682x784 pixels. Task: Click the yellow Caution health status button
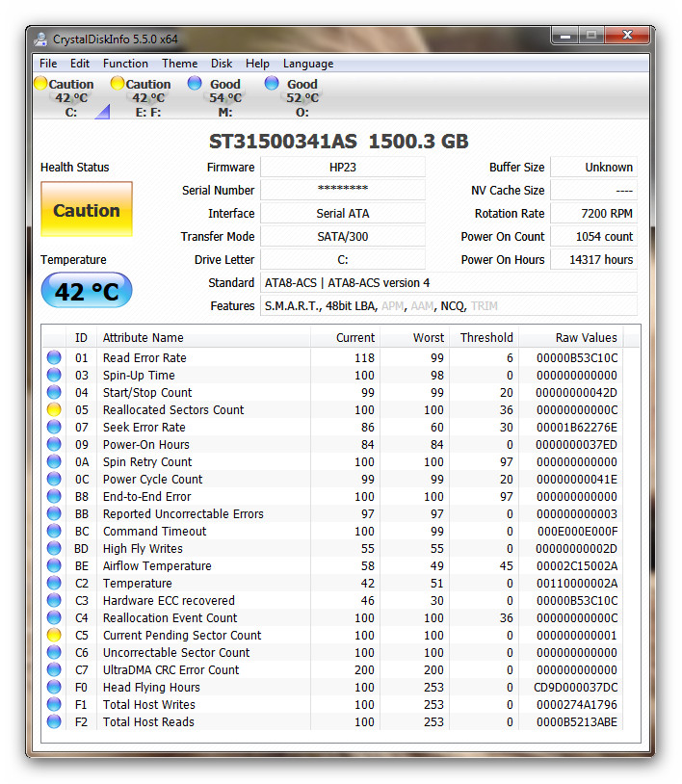pos(87,209)
